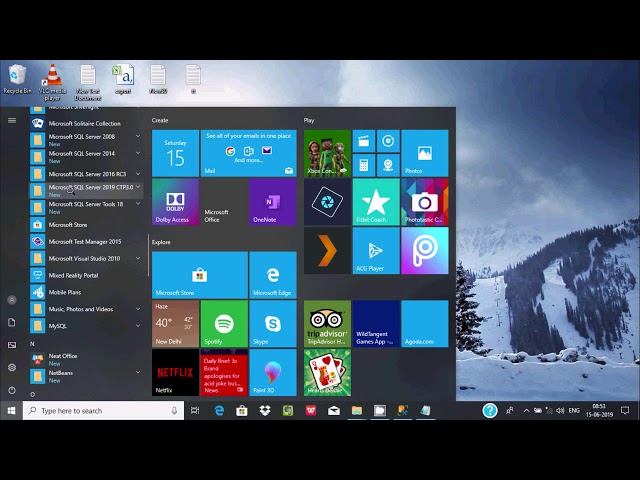Open the Agoda.com tile
640x480 pixels.
pos(424,323)
